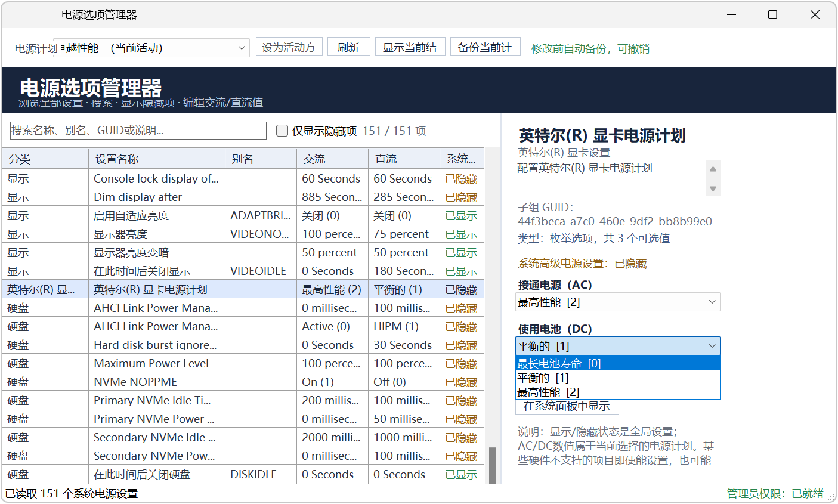The width and height of the screenshot is (838, 504).
Task: Click the VIDEOIDLE alias cell
Action: pyautogui.click(x=261, y=271)
